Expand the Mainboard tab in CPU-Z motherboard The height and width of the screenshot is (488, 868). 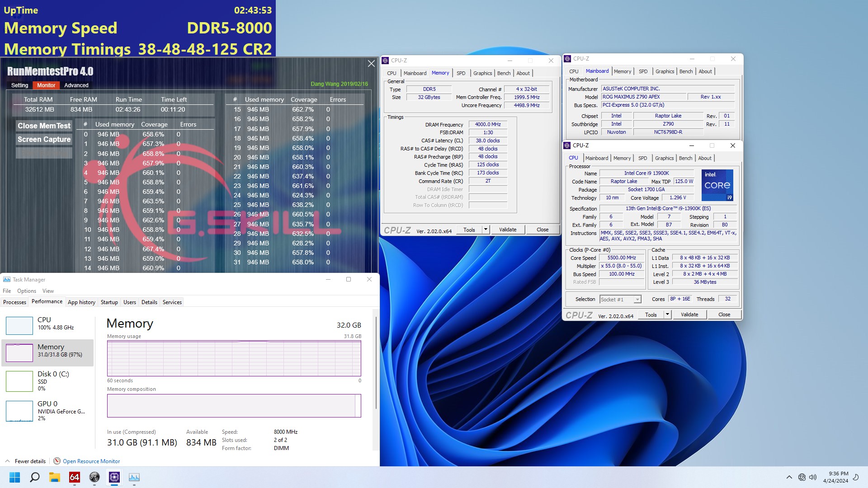point(596,71)
